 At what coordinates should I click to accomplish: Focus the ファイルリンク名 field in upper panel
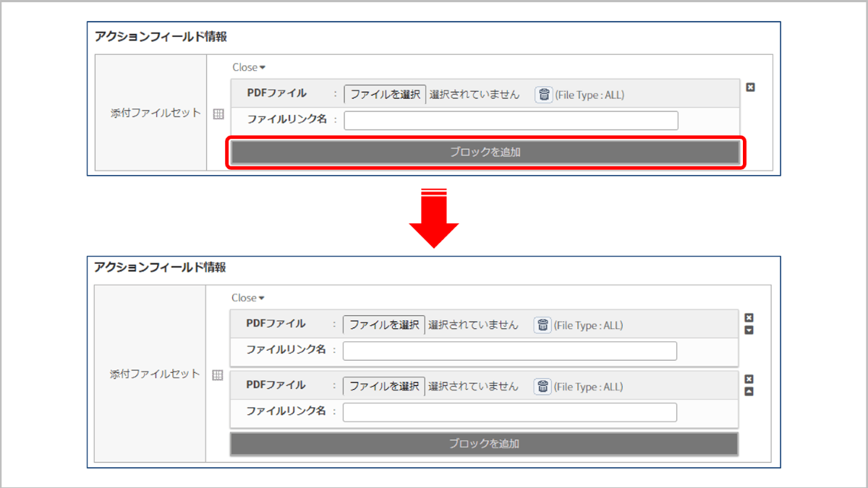pyautogui.click(x=511, y=121)
